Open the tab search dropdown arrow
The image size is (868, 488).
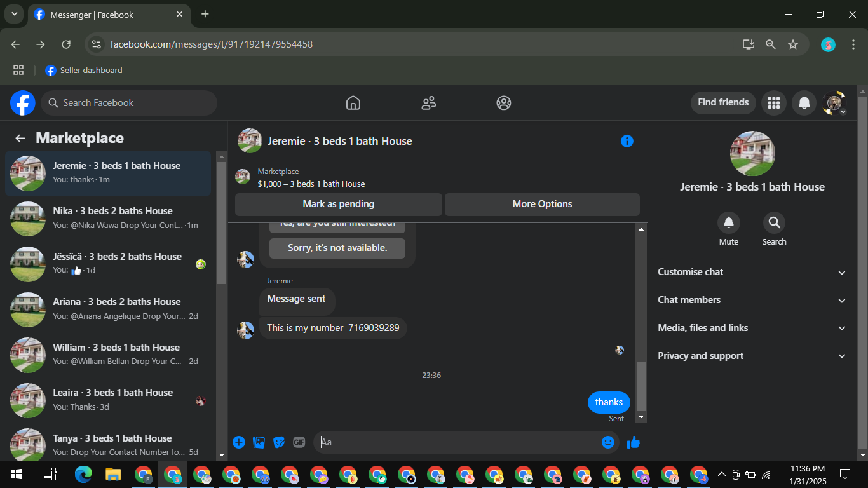14,14
